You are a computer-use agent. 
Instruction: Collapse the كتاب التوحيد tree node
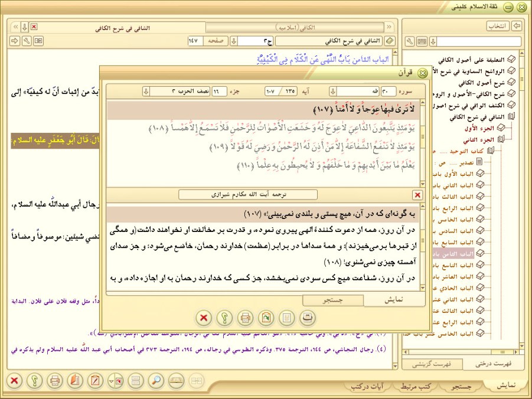pyautogui.click(x=490, y=151)
